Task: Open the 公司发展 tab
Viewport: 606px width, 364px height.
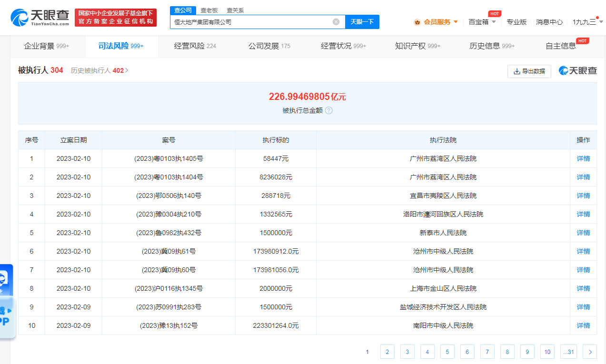Action: click(x=269, y=46)
